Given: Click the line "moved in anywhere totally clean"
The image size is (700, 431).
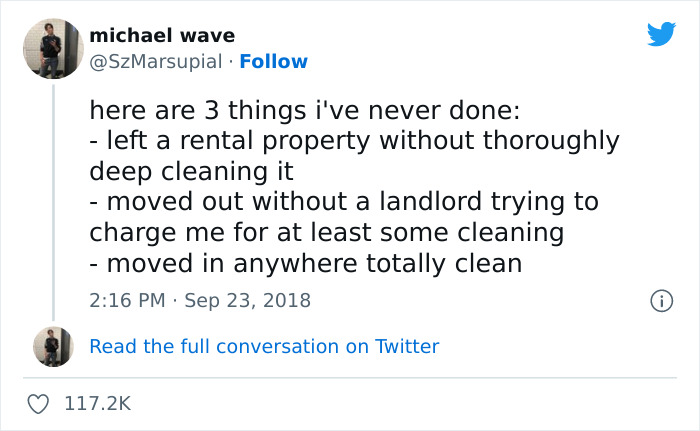Looking at the screenshot, I should click(x=305, y=264).
